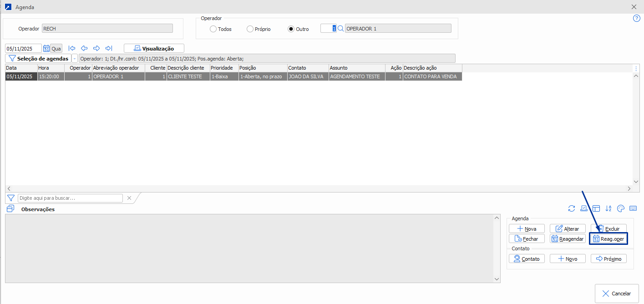The height and width of the screenshot is (304, 644).
Task: Select the Todos operator option
Action: [x=221, y=29]
